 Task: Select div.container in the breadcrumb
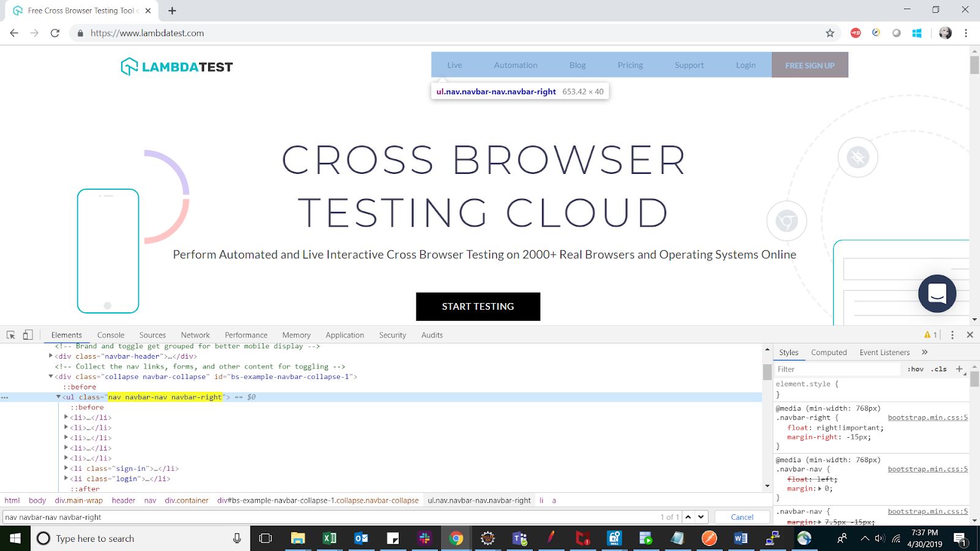coord(187,500)
